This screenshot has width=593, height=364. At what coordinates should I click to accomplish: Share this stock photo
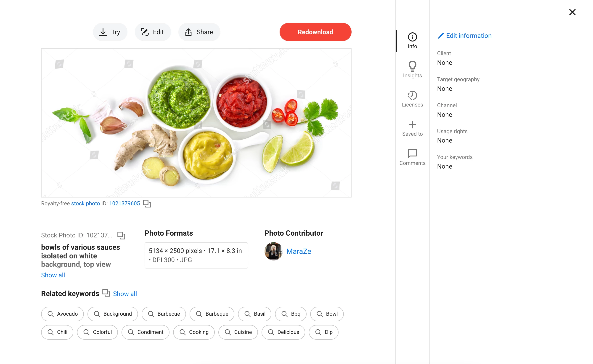199,32
